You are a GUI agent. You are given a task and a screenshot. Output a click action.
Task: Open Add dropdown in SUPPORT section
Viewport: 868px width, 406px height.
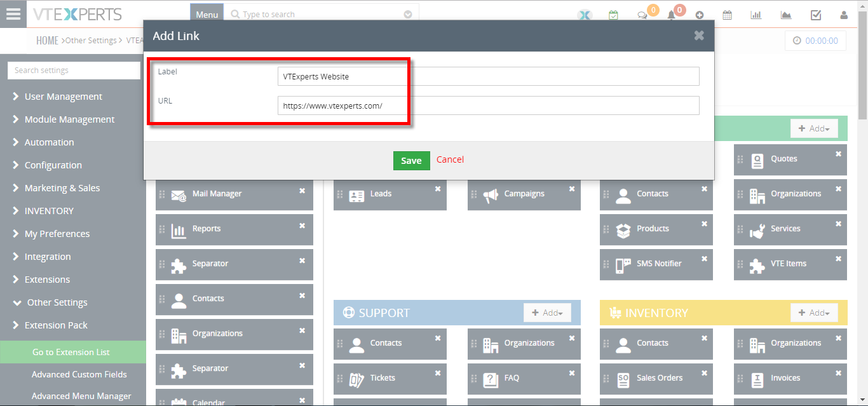click(547, 313)
